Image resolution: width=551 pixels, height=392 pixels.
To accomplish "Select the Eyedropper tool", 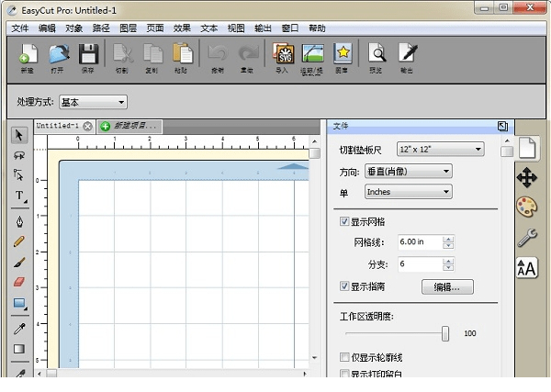I will [x=19, y=329].
